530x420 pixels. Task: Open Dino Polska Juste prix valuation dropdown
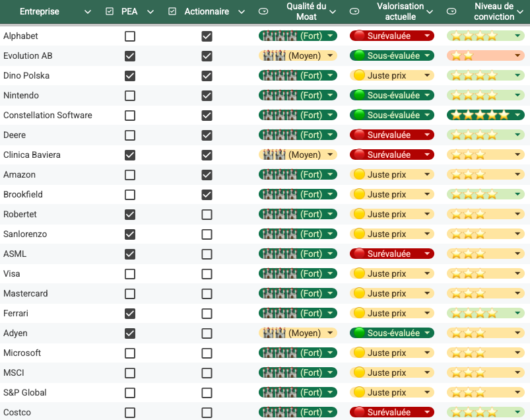(392, 75)
